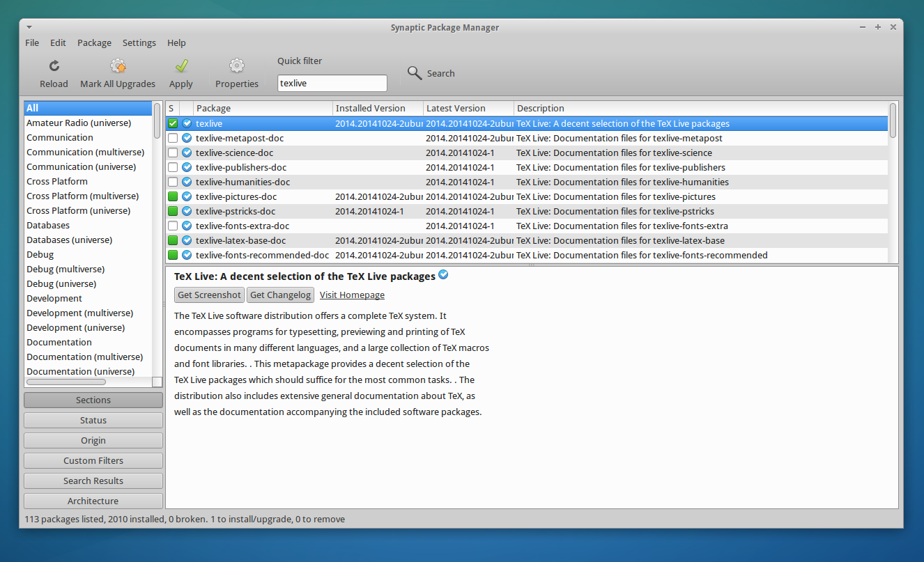The height and width of the screenshot is (562, 924).
Task: Toggle installed box for texlive-pictures-doc
Action: point(173,196)
